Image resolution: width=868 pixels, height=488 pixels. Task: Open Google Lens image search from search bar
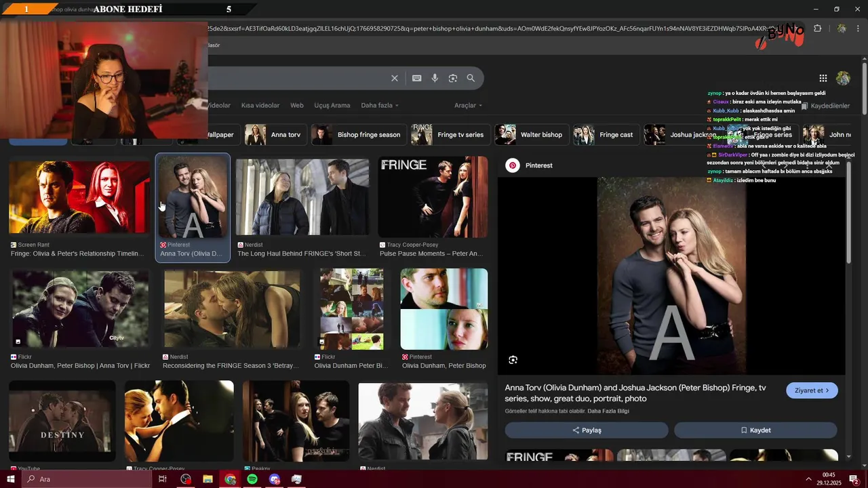coord(453,79)
